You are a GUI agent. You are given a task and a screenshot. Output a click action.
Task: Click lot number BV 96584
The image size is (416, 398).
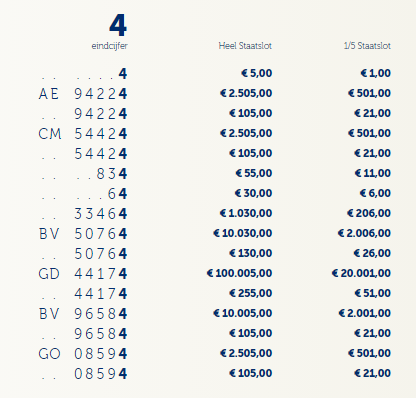tap(83, 314)
